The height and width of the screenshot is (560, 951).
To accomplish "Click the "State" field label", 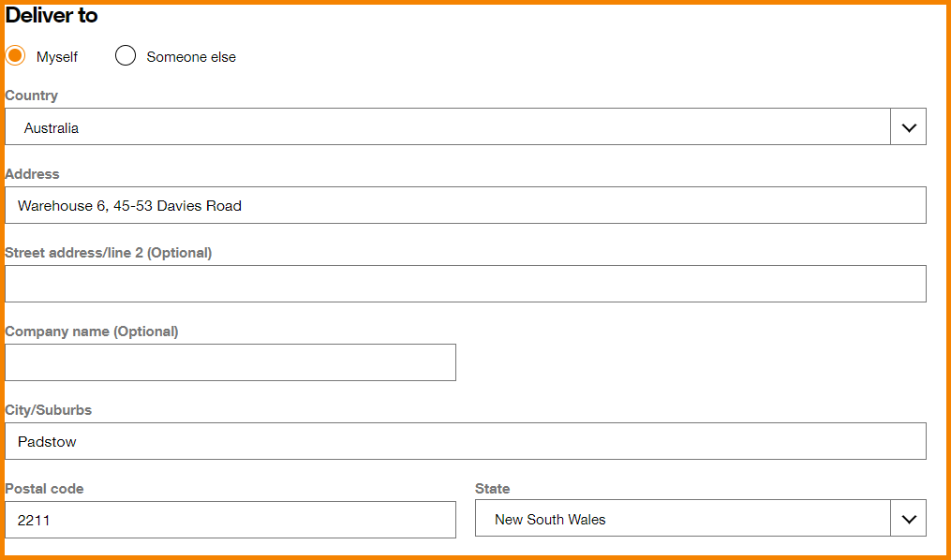I will pyautogui.click(x=493, y=489).
